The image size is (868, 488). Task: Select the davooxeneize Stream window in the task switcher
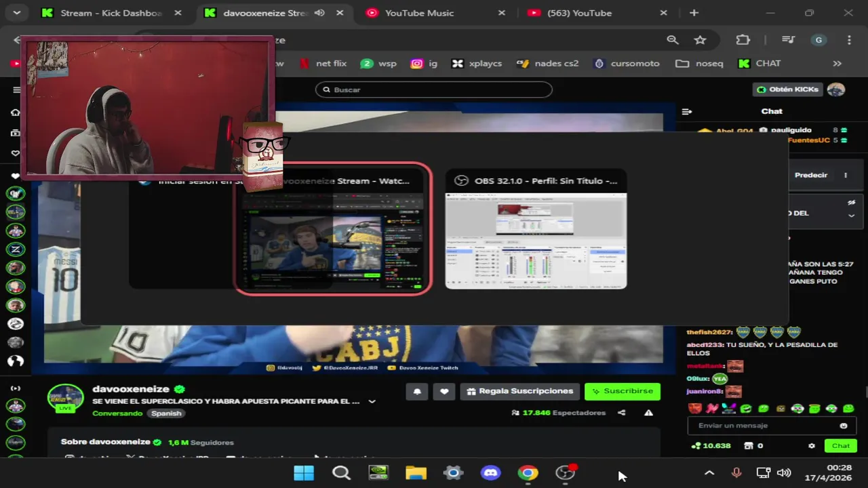(333, 229)
